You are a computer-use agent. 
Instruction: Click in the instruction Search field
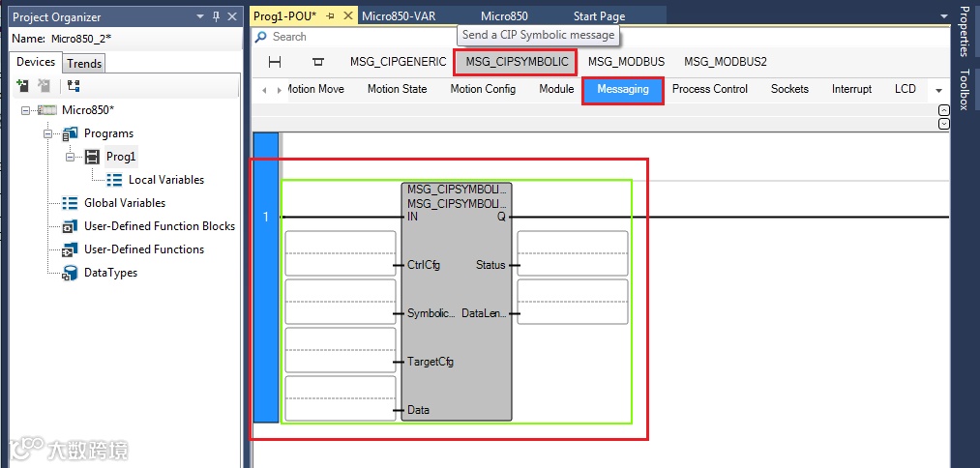click(x=600, y=37)
